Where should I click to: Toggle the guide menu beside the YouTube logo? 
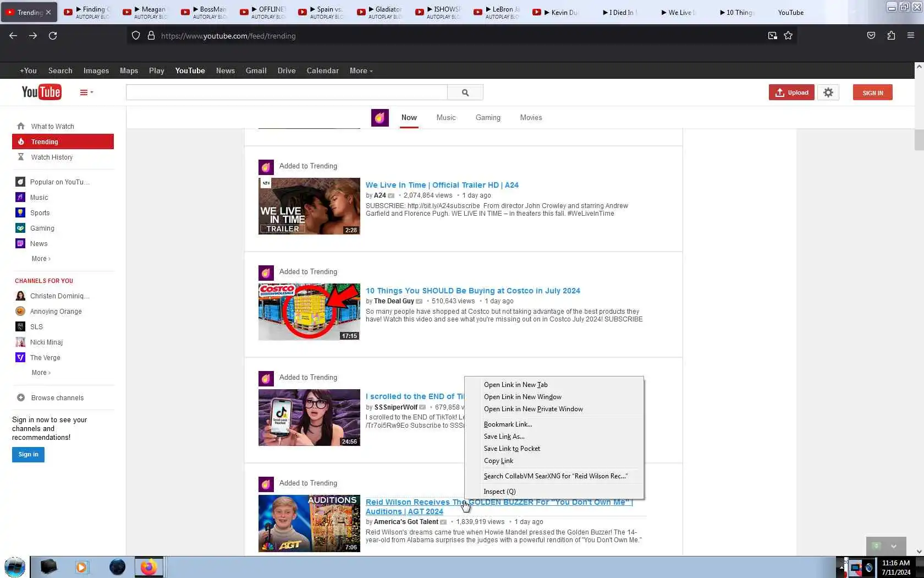pyautogui.click(x=86, y=92)
